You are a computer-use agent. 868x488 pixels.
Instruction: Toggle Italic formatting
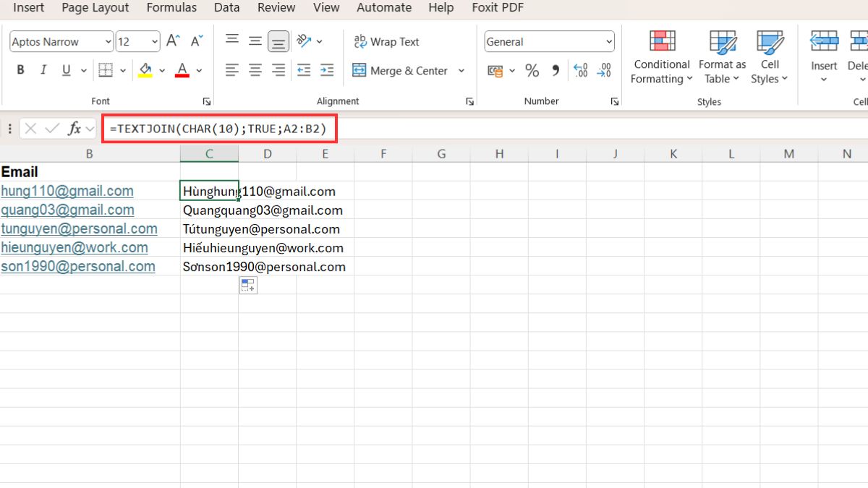click(43, 71)
